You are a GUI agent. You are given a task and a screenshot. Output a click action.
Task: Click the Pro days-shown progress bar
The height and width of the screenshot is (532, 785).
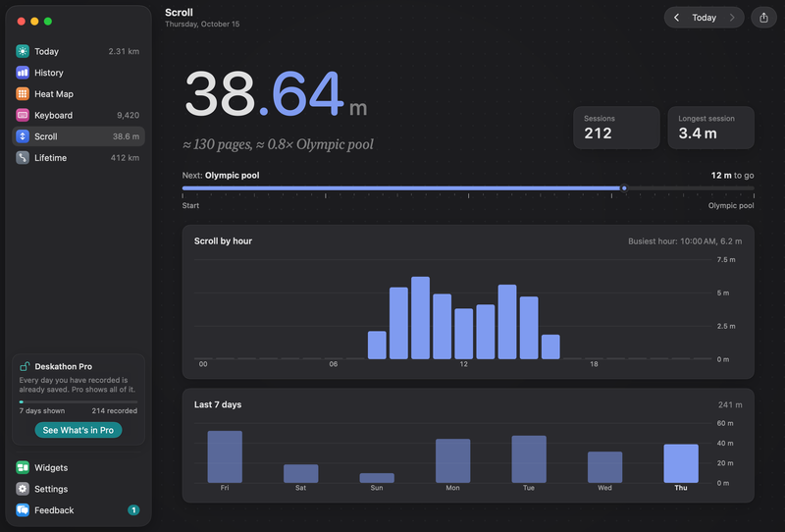[x=78, y=401]
